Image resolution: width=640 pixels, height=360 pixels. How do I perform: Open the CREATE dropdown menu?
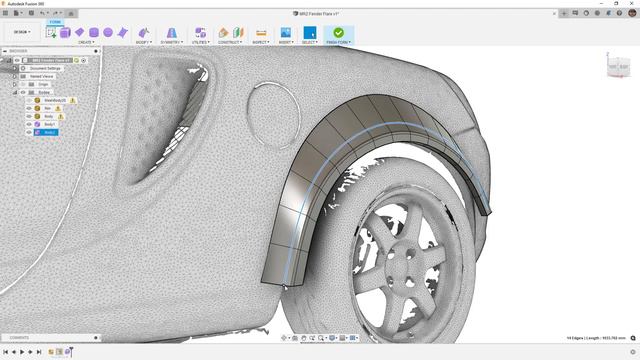coord(86,42)
